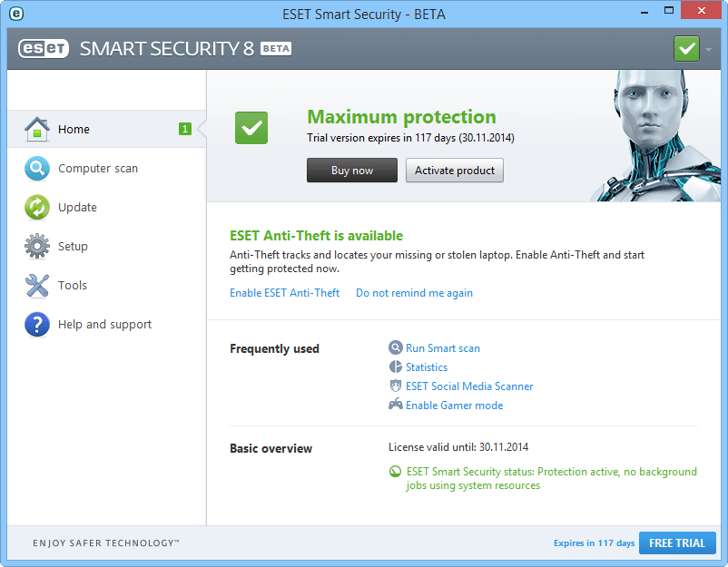
Task: Click the Home house icon
Action: tap(36, 129)
